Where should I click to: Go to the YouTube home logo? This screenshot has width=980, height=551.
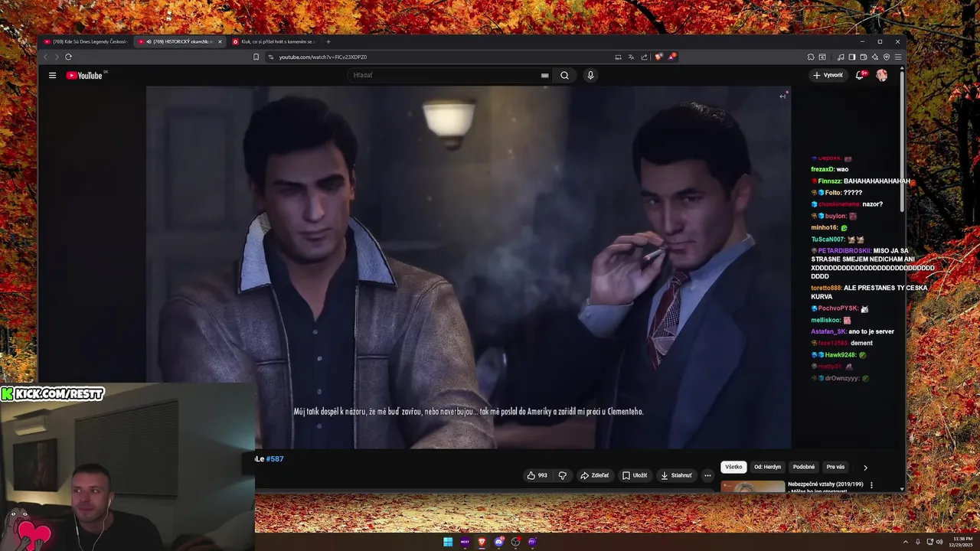tap(84, 75)
